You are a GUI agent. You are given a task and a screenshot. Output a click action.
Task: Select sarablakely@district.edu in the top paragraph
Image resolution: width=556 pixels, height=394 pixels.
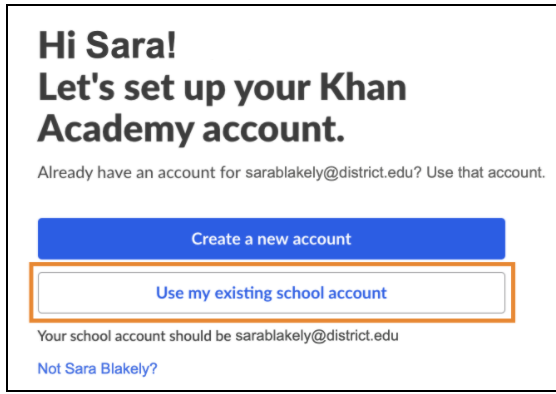coord(329,173)
